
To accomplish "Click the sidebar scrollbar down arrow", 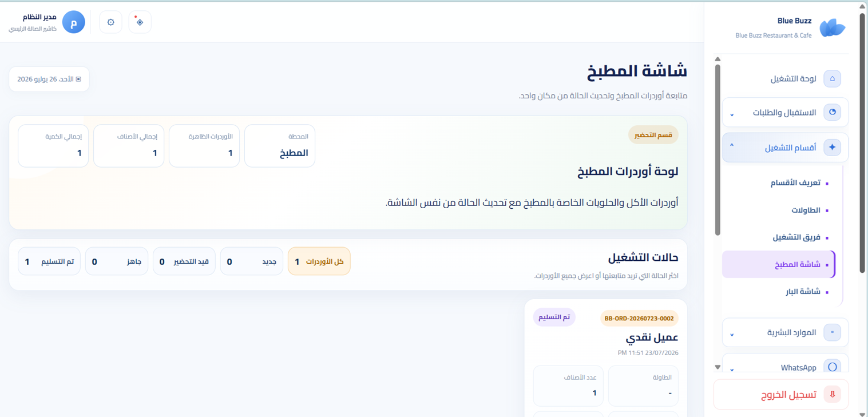I will [x=718, y=367].
